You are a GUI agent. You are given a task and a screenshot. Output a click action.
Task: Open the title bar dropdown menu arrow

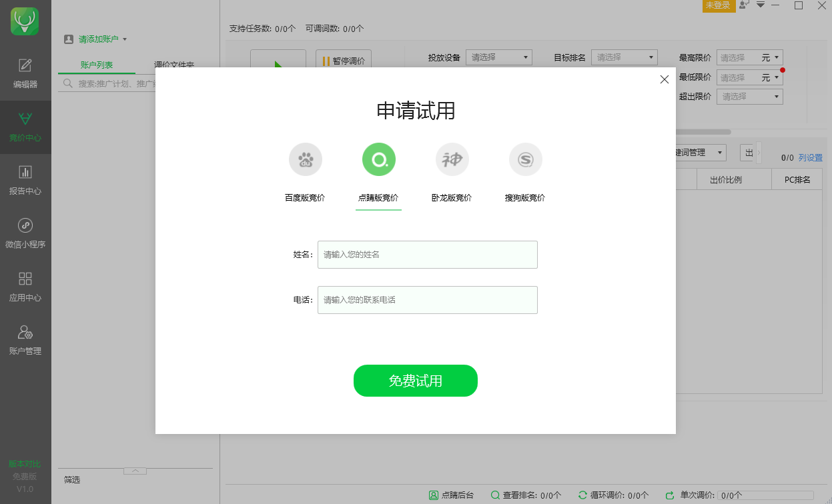tap(760, 5)
